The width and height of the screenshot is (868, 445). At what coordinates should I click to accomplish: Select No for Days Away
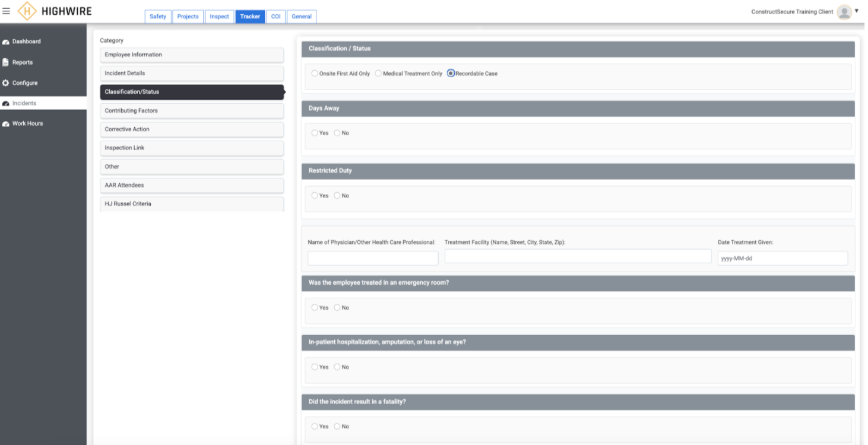coord(337,133)
